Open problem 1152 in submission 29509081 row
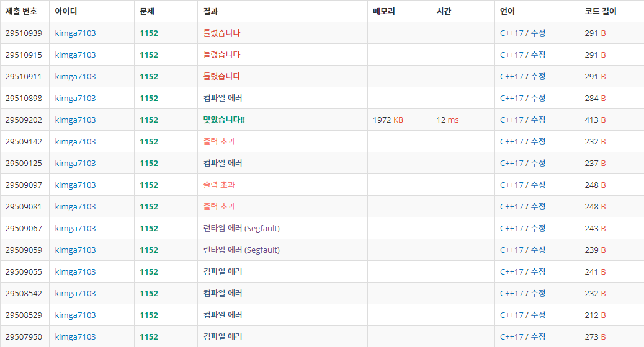The width and height of the screenshot is (644, 347). click(x=149, y=207)
